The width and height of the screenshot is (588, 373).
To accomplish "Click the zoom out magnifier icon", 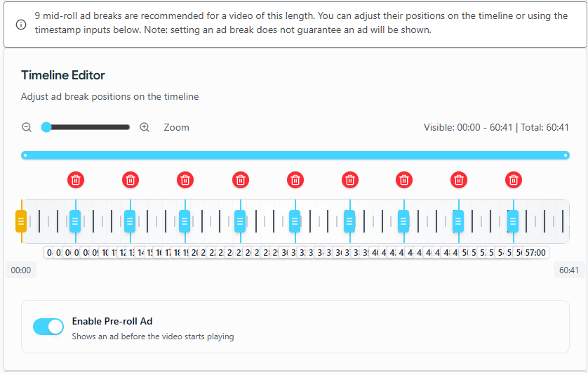I will click(x=27, y=127).
